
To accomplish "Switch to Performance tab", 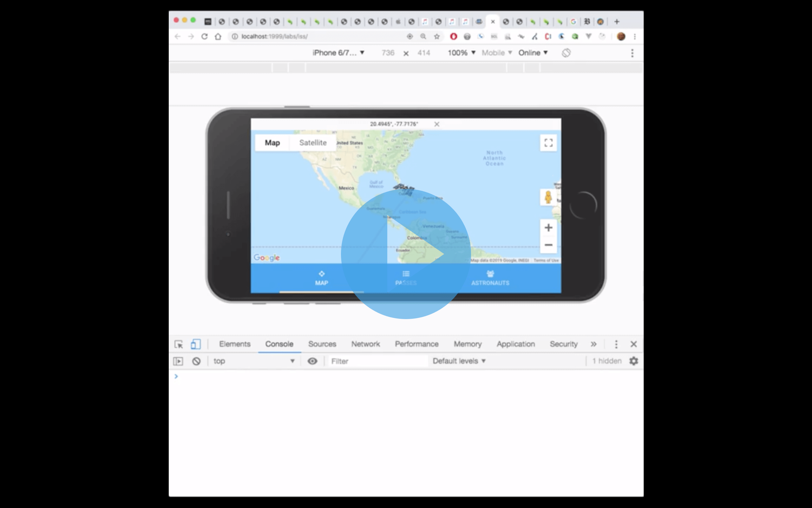I will click(416, 344).
